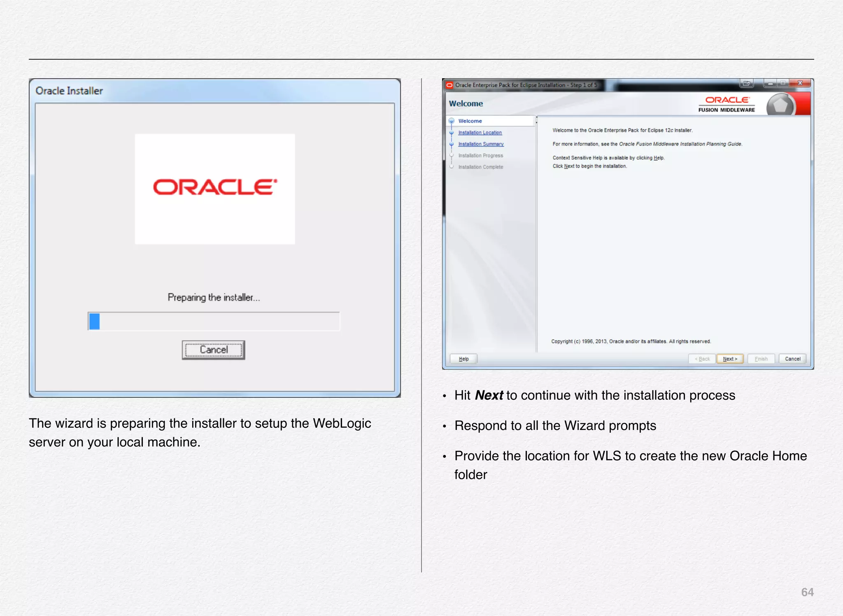Click the page number 64
Image resolution: width=843 pixels, height=616 pixels.
(x=807, y=592)
